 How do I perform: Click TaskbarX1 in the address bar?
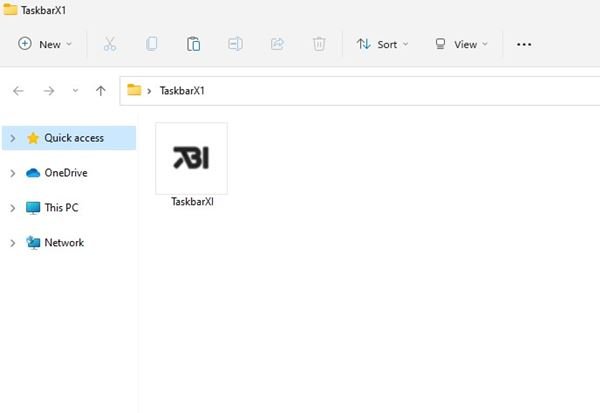[x=182, y=91]
